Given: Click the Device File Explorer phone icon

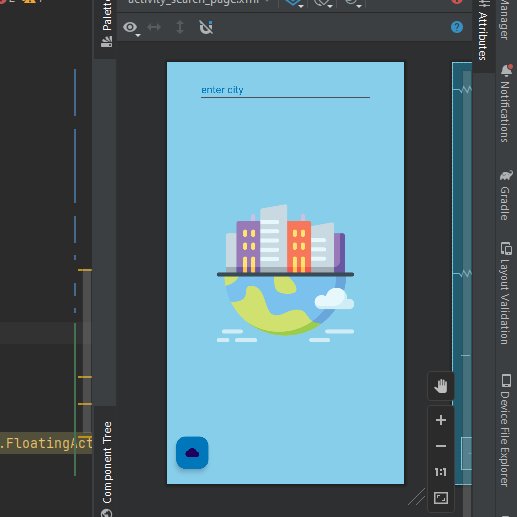Looking at the screenshot, I should click(506, 381).
